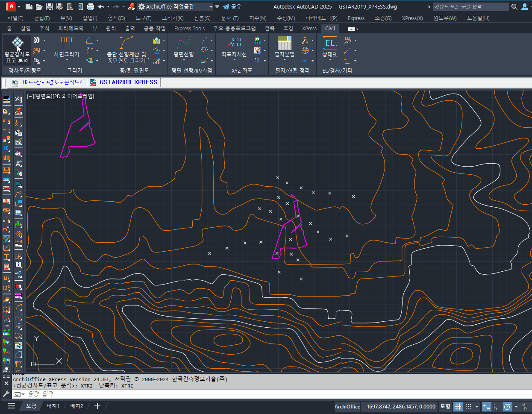This screenshot has width=532, height=414.
Task: Expand polar tracking settings arrow in status bar
Action: 516,406
